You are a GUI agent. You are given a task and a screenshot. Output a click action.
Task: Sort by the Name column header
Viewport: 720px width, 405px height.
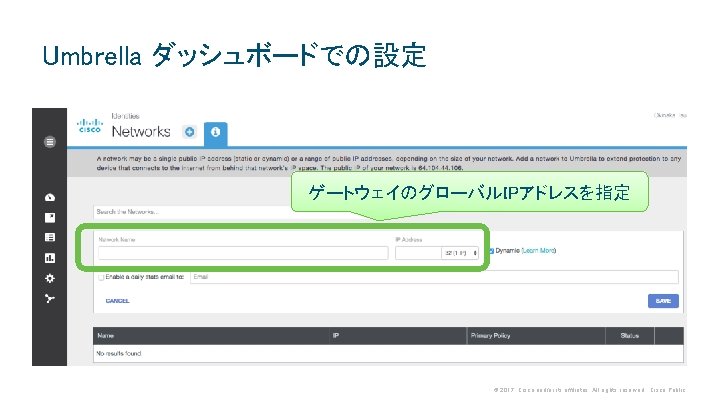tap(106, 336)
